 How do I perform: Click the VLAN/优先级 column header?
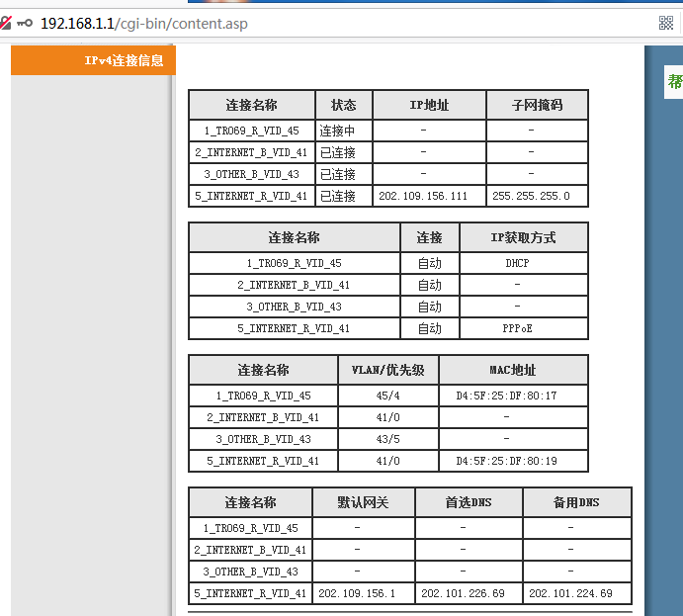[x=388, y=370]
